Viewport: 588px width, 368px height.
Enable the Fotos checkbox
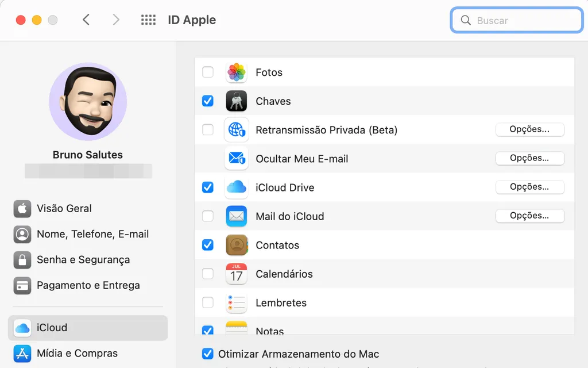click(208, 72)
